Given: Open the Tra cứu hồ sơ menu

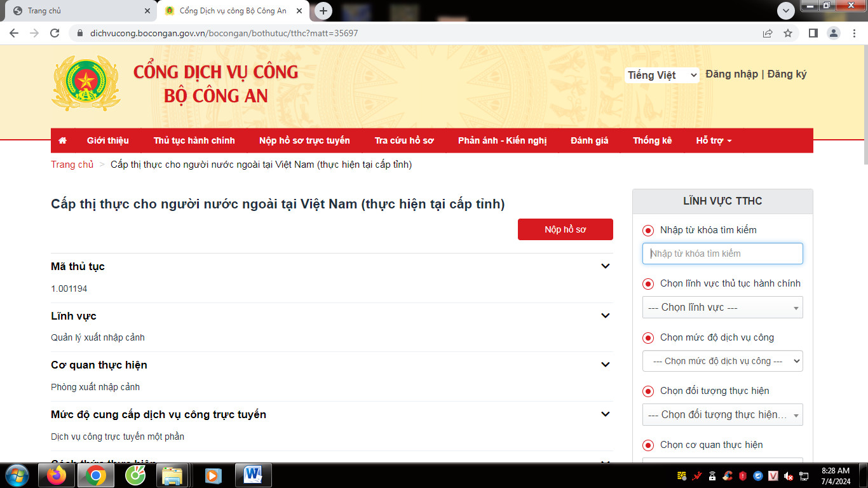Looking at the screenshot, I should click(x=404, y=140).
